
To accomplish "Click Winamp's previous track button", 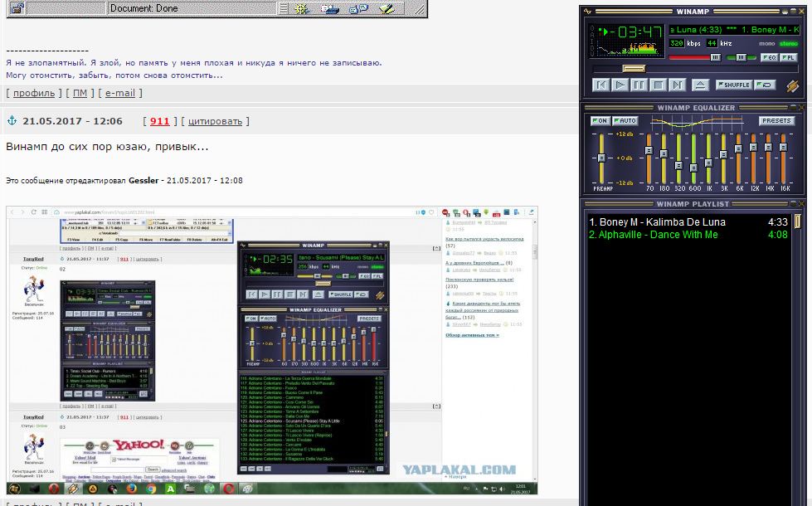I will [600, 85].
